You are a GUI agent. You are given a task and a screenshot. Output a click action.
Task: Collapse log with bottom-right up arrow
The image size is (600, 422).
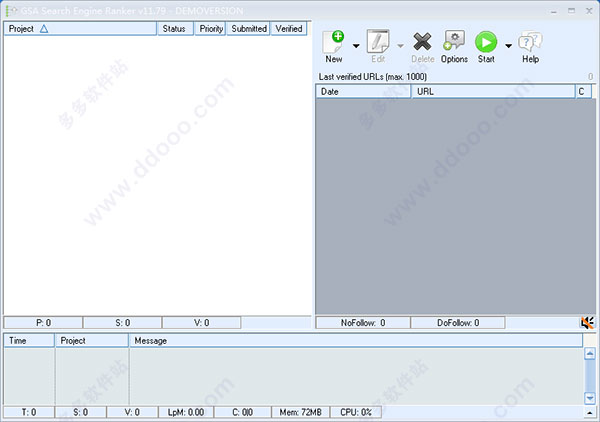[x=590, y=413]
